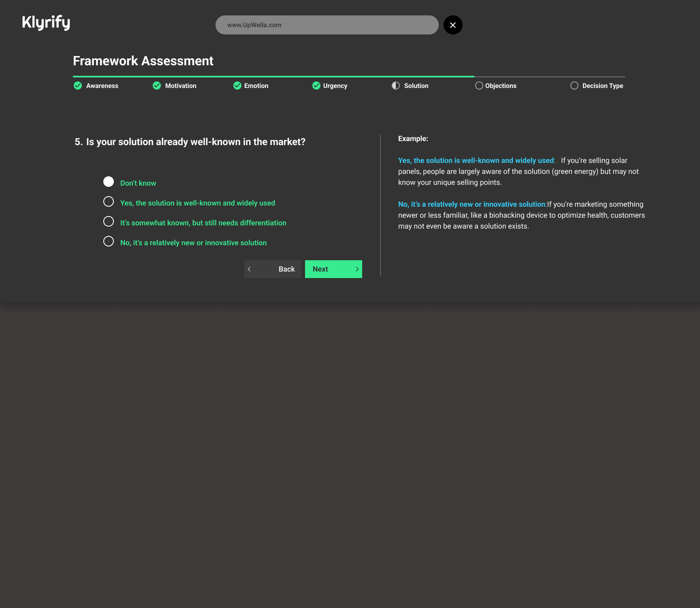Click "Yes, the solution is well-known" option text

pyautogui.click(x=198, y=203)
